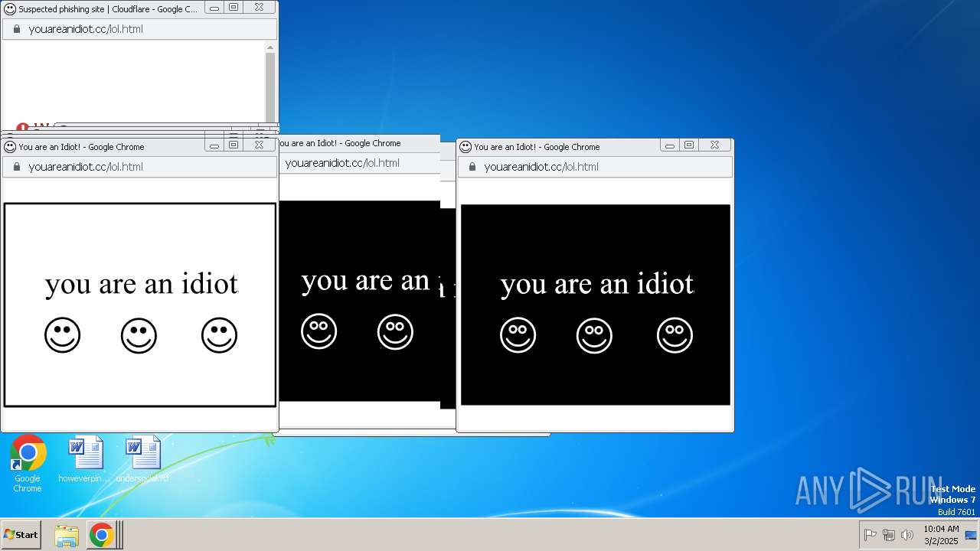Image resolution: width=980 pixels, height=551 pixels.
Task: Minimize the left You are an Idiot window
Action: [214, 145]
